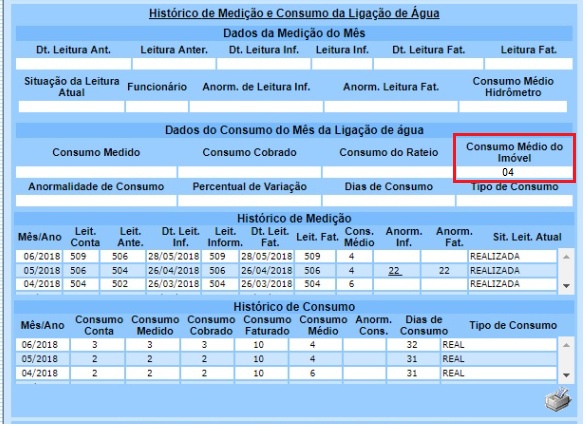The height and width of the screenshot is (427, 587).
Task: Select 06/2018 row in Histórico de Consumo
Action: point(286,345)
